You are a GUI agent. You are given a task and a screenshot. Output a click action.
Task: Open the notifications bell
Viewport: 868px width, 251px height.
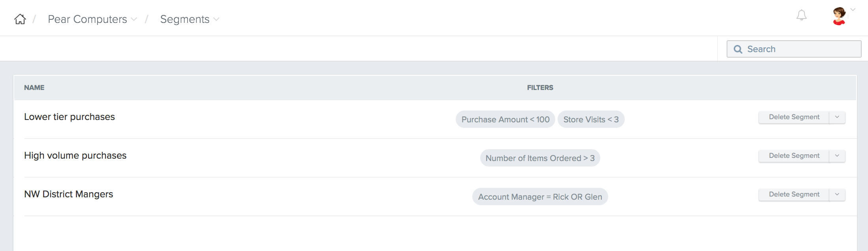pyautogui.click(x=801, y=15)
